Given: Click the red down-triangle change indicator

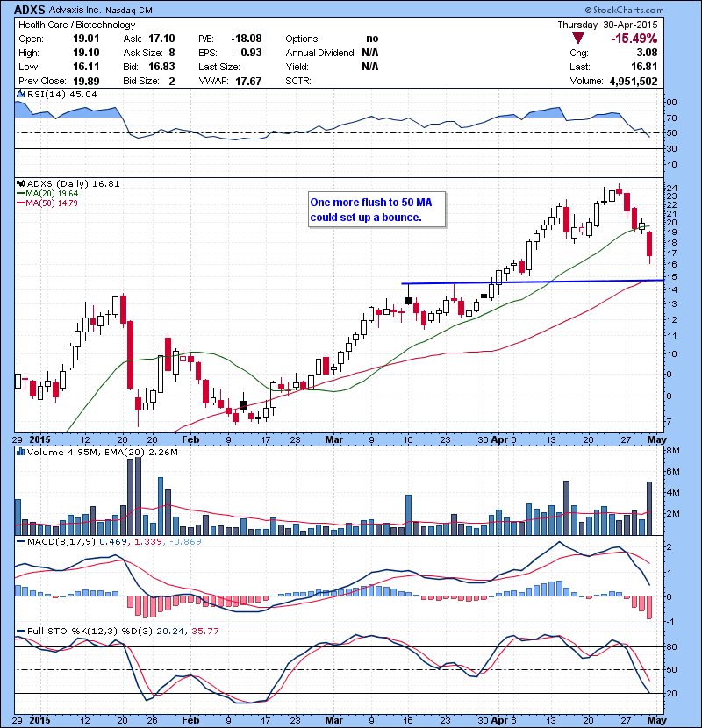Looking at the screenshot, I should tap(578, 39).
